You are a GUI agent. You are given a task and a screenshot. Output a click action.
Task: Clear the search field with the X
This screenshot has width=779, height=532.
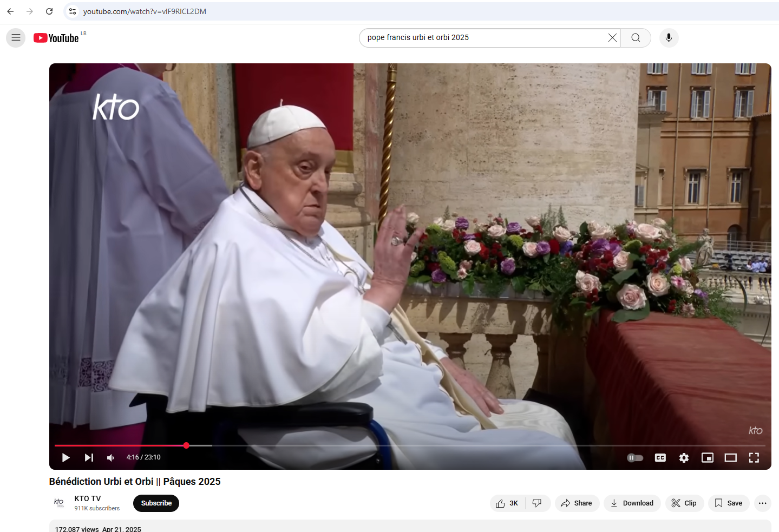point(612,37)
